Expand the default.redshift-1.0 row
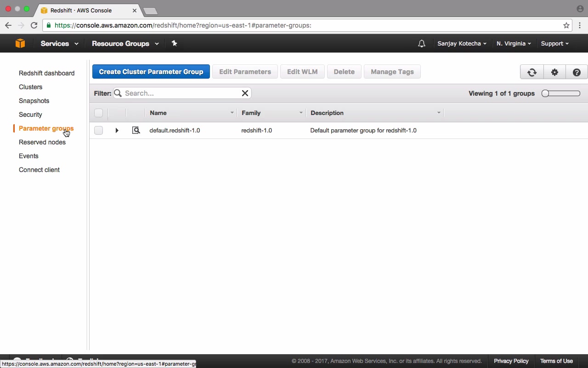Viewport: 588px width, 368px height. [117, 130]
